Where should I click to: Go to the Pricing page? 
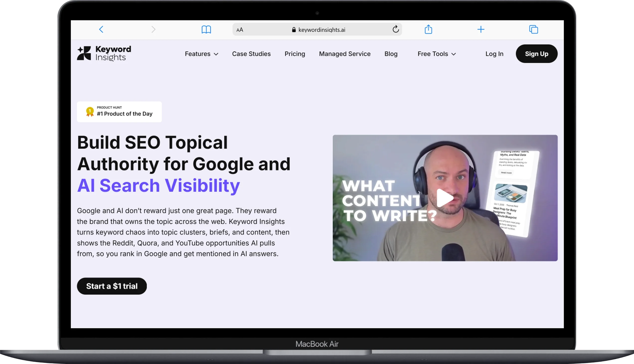coord(295,54)
